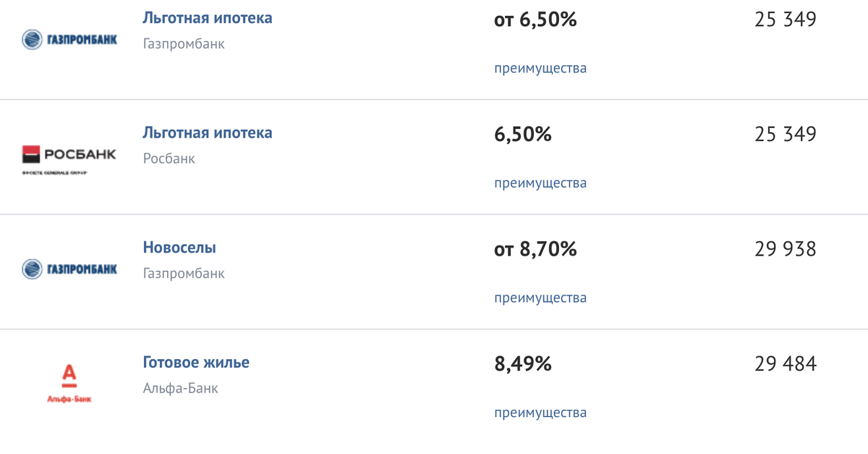Expand преимущества under Готовое жилье
This screenshot has width=868, height=454.
(541, 412)
